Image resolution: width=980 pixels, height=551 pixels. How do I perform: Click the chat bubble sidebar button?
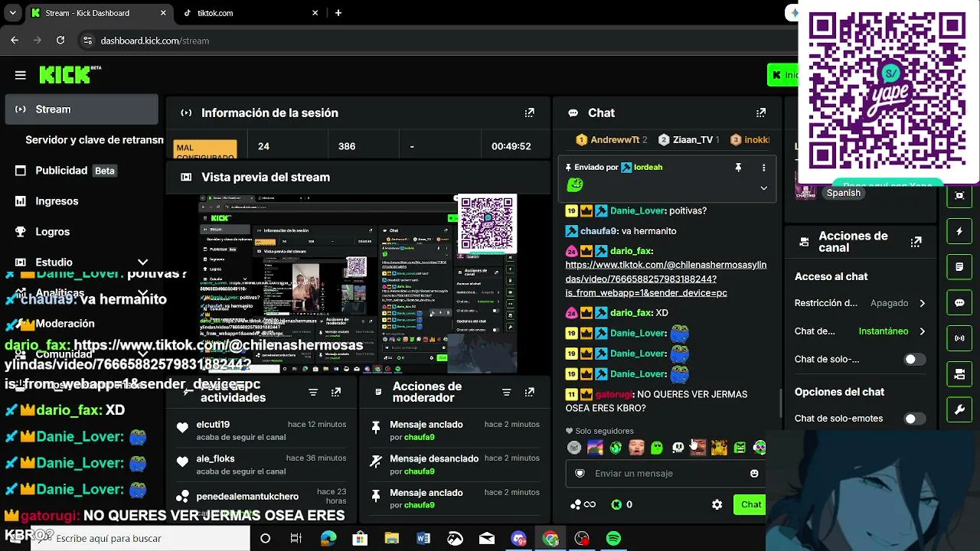coord(959,302)
